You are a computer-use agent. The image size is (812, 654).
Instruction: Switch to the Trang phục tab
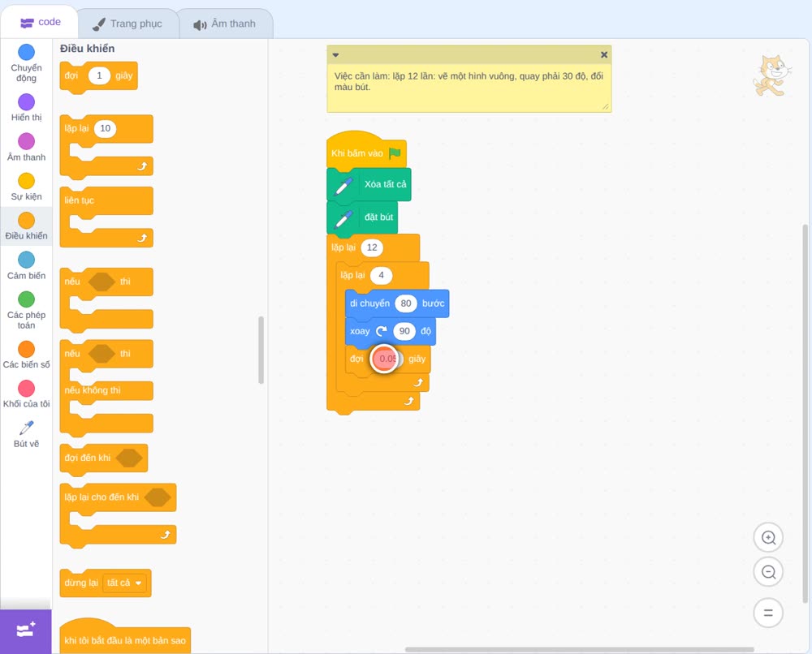click(x=127, y=24)
